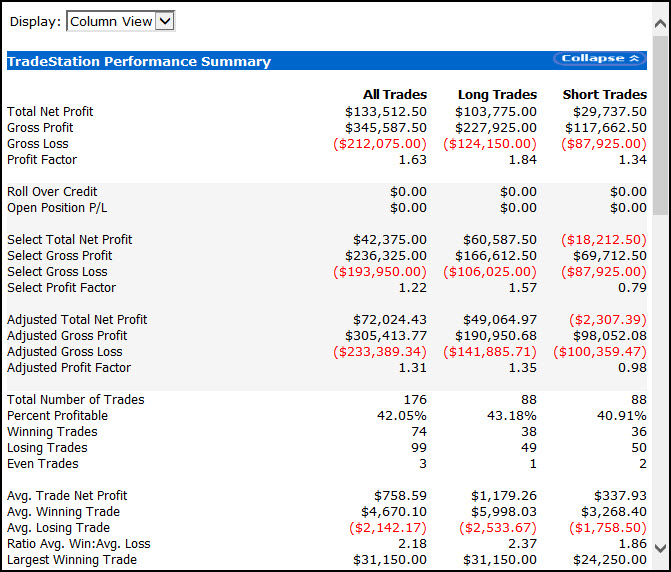Click the Select Gross Loss row label
The height and width of the screenshot is (572, 671).
pos(57,272)
